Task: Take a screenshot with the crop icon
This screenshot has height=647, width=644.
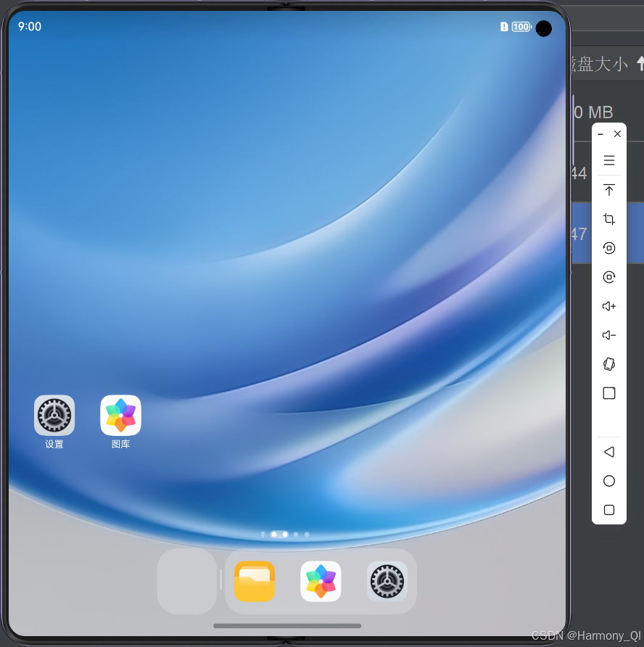Action: [609, 219]
